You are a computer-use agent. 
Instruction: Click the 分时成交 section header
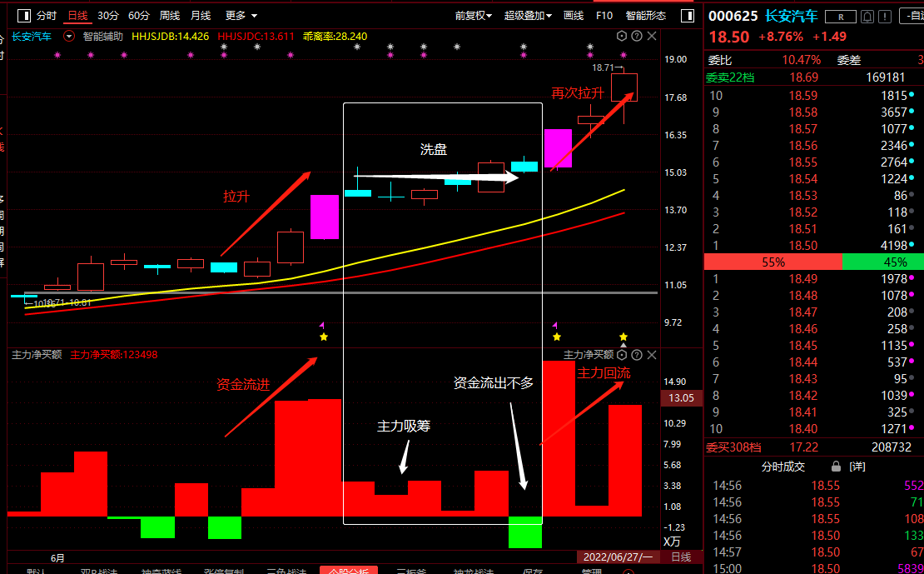(x=783, y=467)
